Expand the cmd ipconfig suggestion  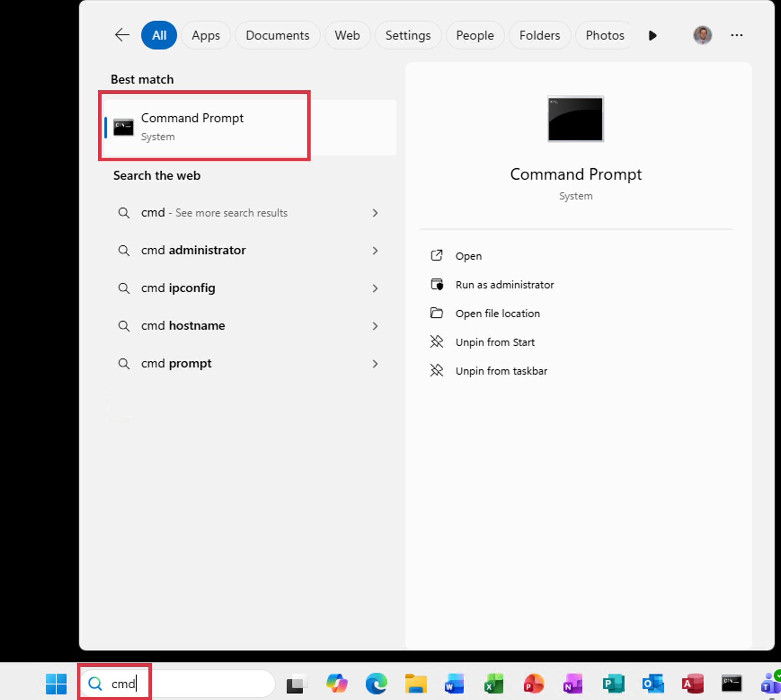pyautogui.click(x=376, y=288)
